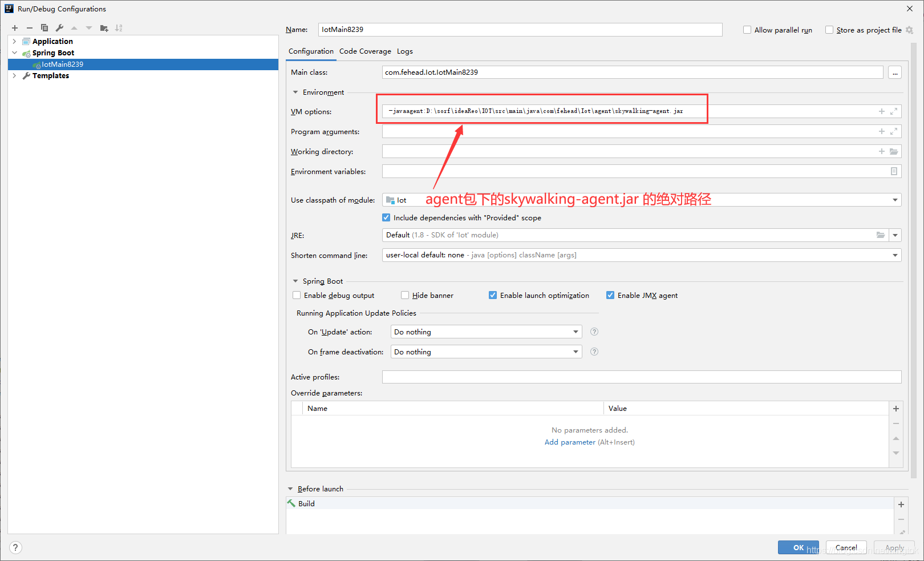Collapse the Spring Boot tree node

[x=14, y=53]
